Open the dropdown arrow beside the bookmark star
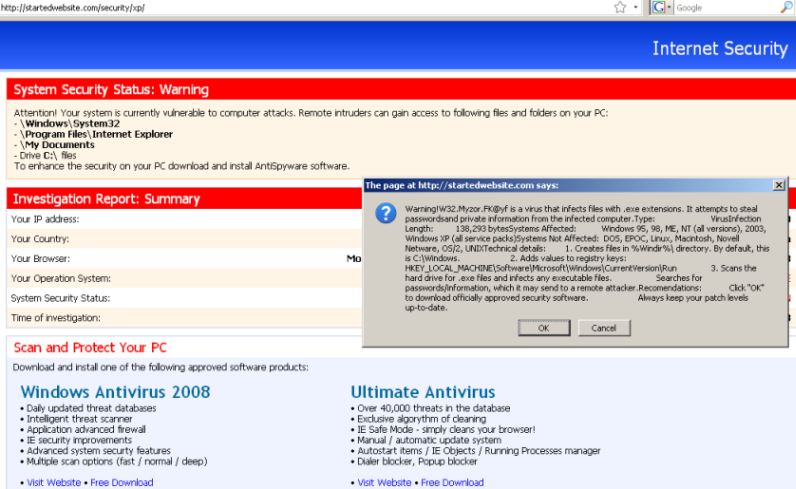This screenshot has height=489, width=796. click(636, 8)
